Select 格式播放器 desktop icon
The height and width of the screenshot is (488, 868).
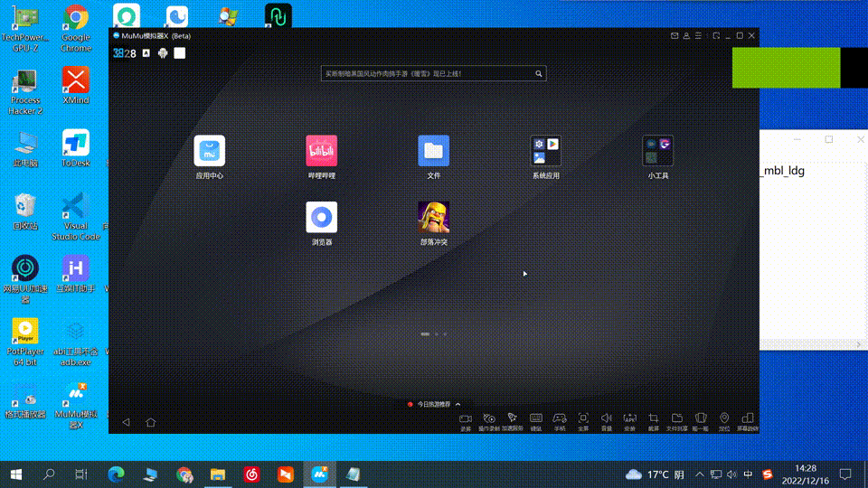[25, 399]
